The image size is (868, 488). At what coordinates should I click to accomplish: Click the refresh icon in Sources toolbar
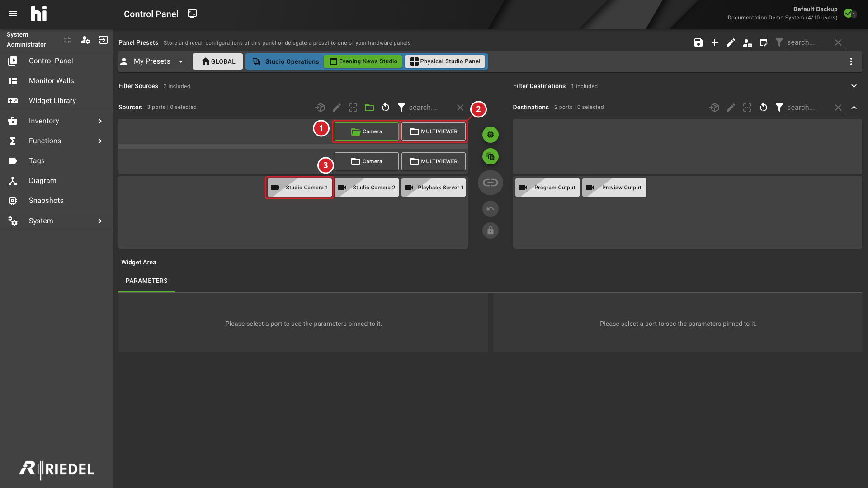point(386,108)
